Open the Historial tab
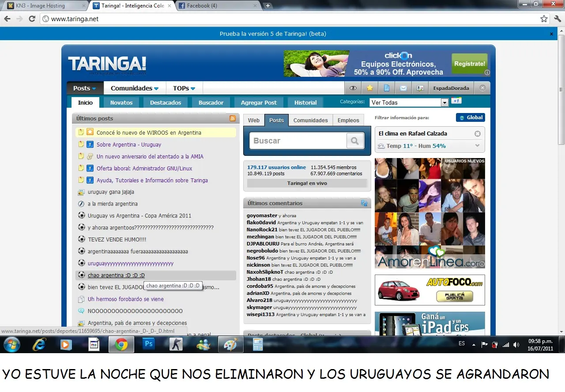 tap(305, 102)
